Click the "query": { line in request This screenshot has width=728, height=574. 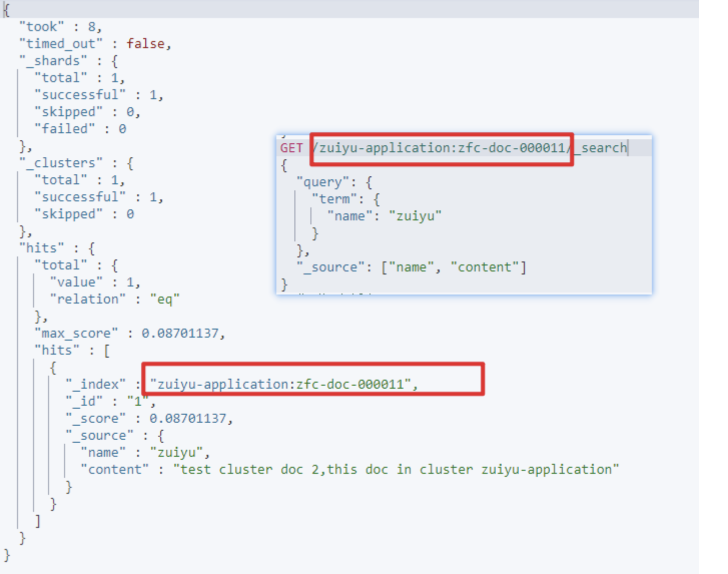(x=334, y=182)
